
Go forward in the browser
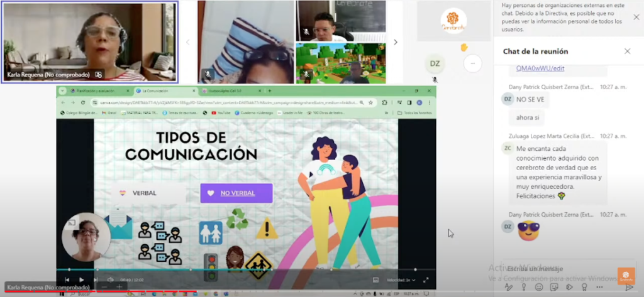tap(73, 102)
